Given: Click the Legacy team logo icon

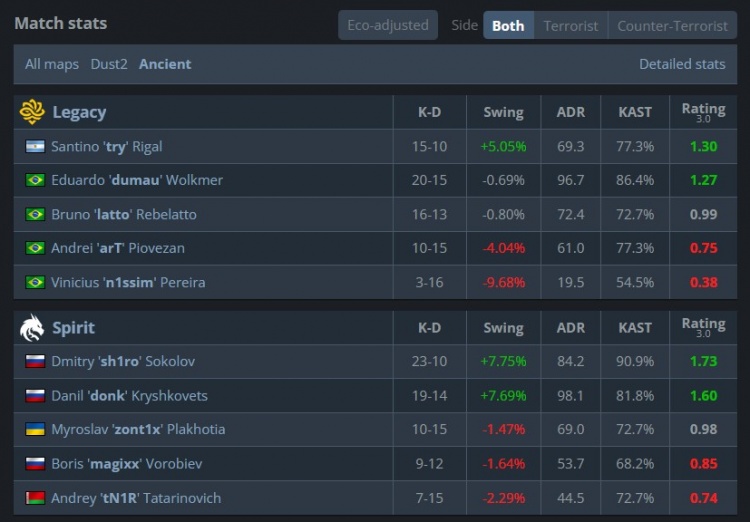Looking at the screenshot, I should (32, 111).
